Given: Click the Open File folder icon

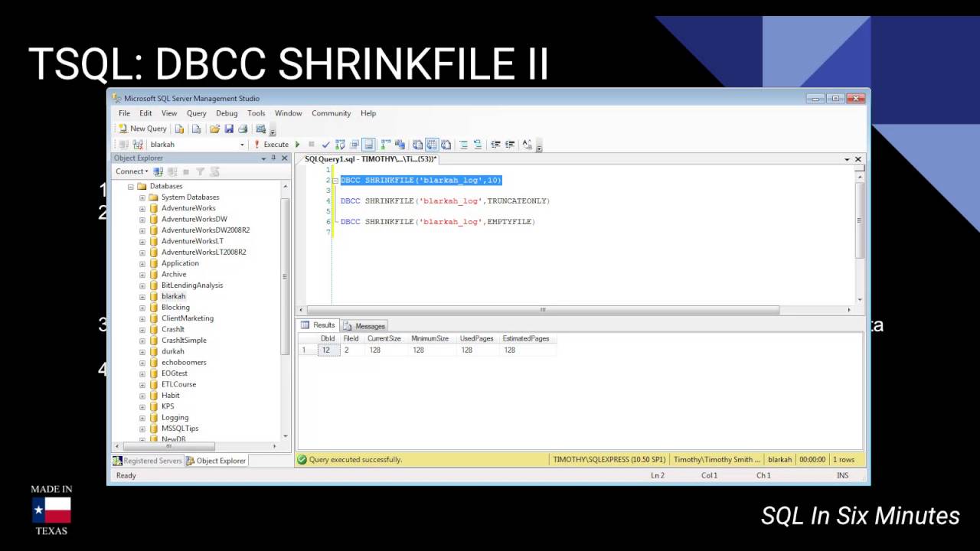Looking at the screenshot, I should click(x=214, y=129).
